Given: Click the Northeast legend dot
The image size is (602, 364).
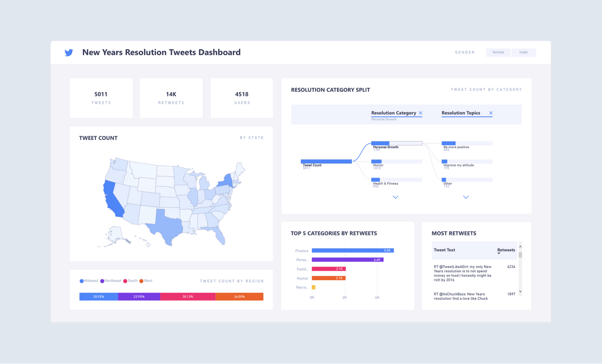Looking at the screenshot, I should [102, 281].
